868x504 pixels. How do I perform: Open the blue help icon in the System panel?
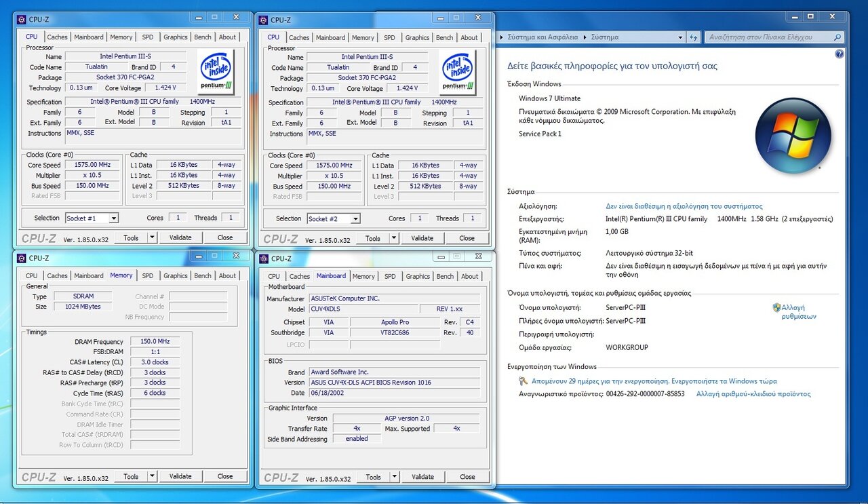coord(840,54)
